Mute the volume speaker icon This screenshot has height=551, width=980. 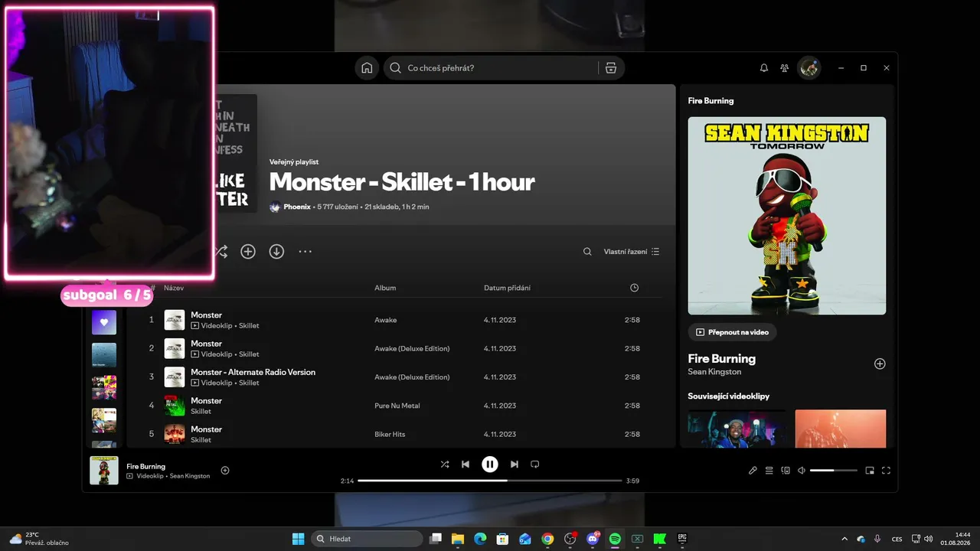point(802,471)
